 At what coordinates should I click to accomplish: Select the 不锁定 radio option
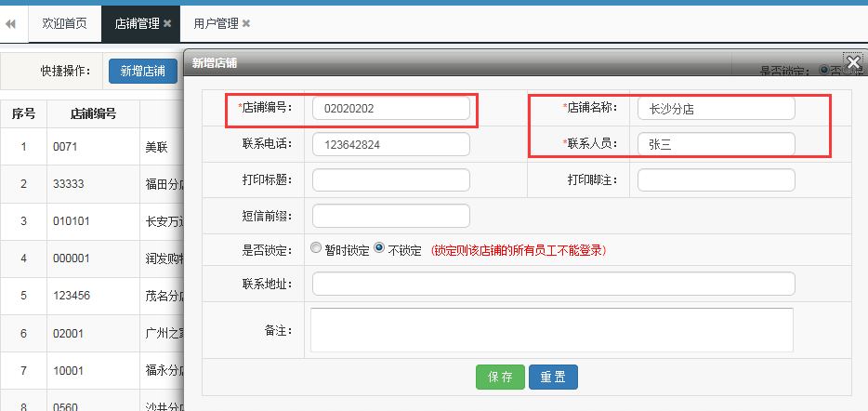379,248
